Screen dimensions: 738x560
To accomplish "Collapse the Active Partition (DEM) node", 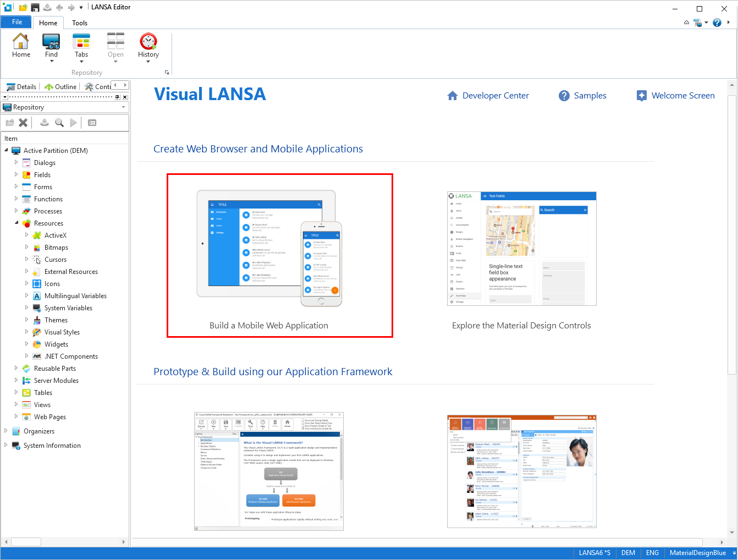I will coord(6,150).
